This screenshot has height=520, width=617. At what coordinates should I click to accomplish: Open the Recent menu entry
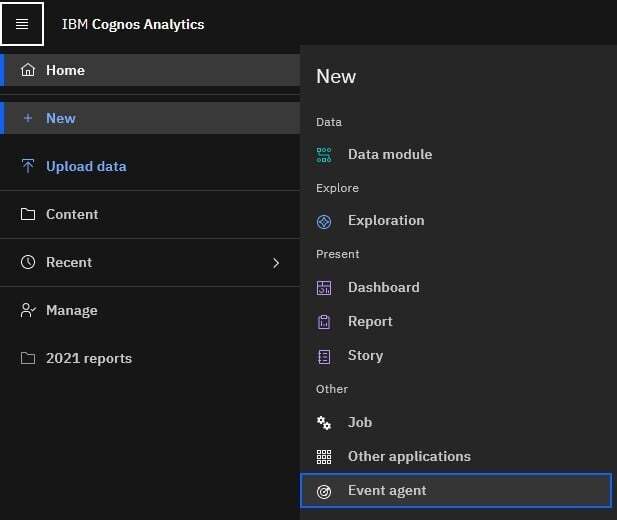pos(150,262)
